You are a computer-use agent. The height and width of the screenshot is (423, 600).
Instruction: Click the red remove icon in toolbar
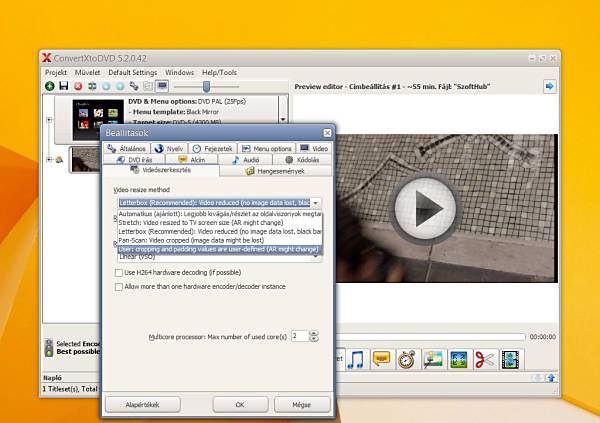(x=78, y=86)
